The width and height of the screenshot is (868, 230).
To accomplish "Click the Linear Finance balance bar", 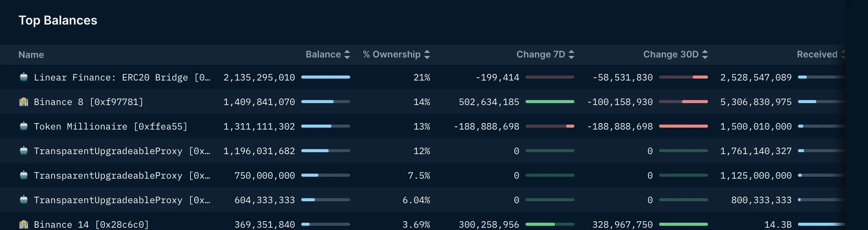I will (325, 77).
